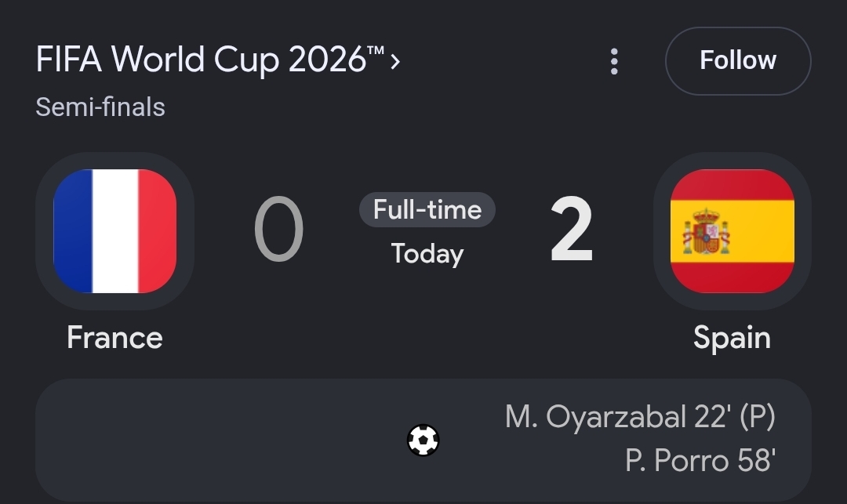The height and width of the screenshot is (504, 847).
Task: Click the trademark symbol after 2026
Action: click(x=376, y=51)
